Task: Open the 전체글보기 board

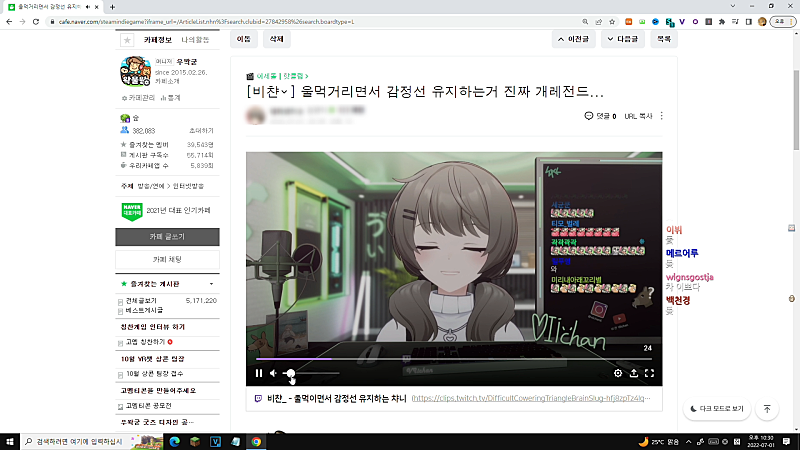Action: point(141,301)
